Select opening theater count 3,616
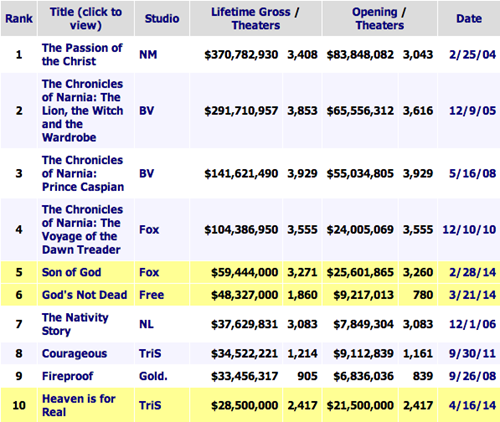 tap(418, 110)
